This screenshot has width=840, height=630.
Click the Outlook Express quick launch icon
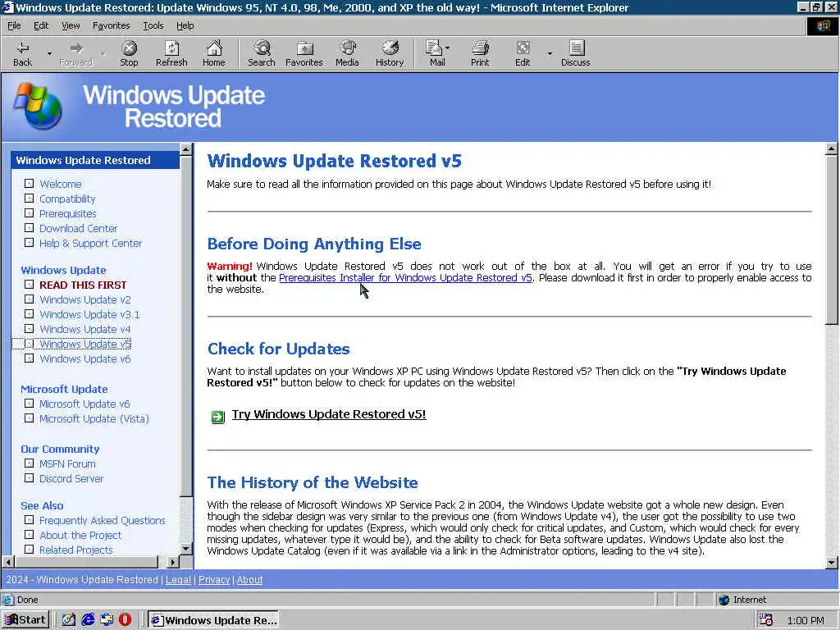[x=107, y=620]
